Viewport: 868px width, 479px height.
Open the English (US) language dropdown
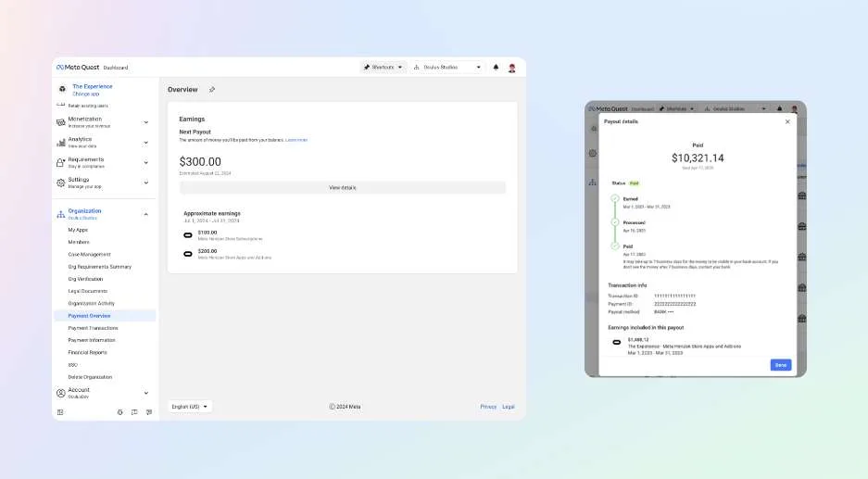(x=189, y=407)
